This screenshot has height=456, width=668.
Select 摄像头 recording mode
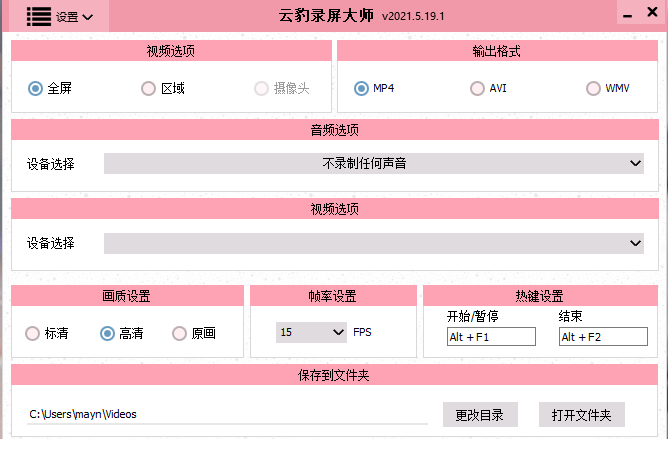(x=282, y=88)
